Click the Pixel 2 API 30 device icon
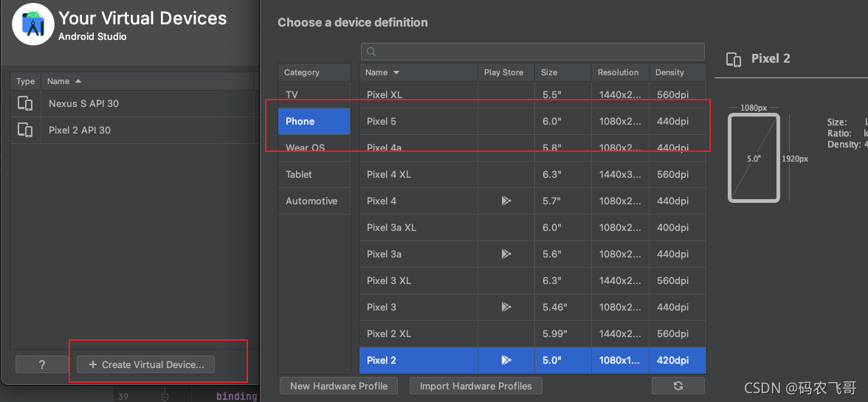Image resolution: width=868 pixels, height=402 pixels. pos(25,130)
